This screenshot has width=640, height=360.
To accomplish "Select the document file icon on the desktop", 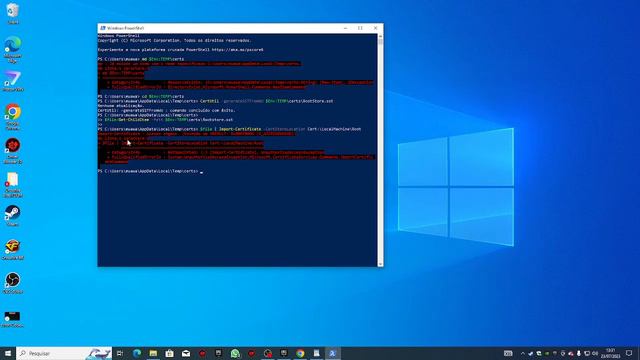I will [13, 184].
